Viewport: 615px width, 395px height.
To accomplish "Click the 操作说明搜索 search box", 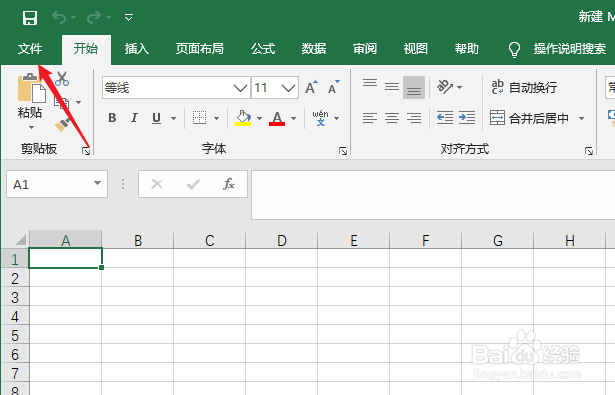I will click(x=570, y=49).
